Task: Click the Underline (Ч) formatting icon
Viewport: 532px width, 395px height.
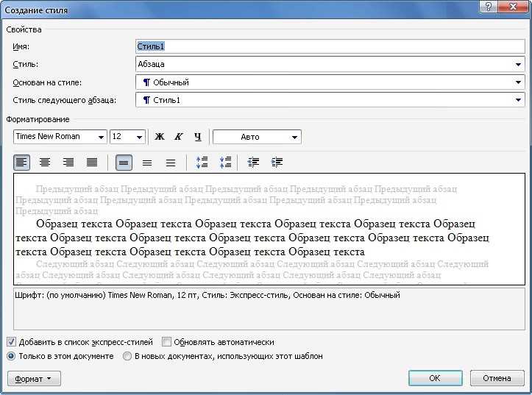Action: [x=198, y=137]
